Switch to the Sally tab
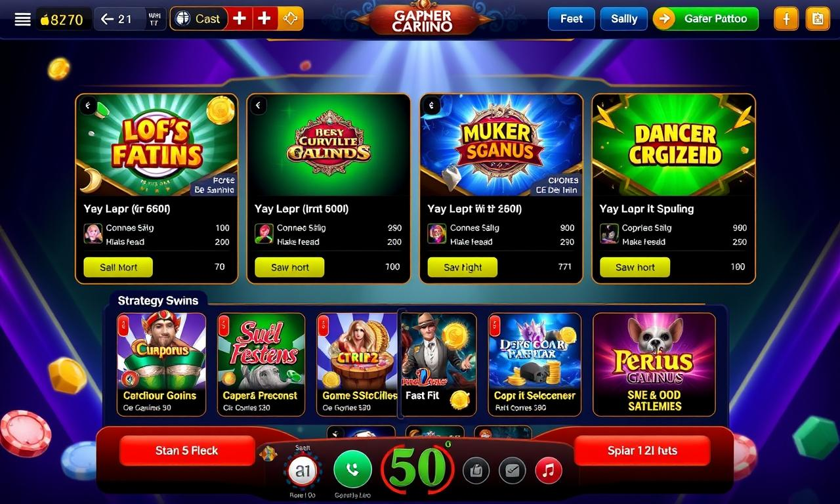 click(623, 19)
